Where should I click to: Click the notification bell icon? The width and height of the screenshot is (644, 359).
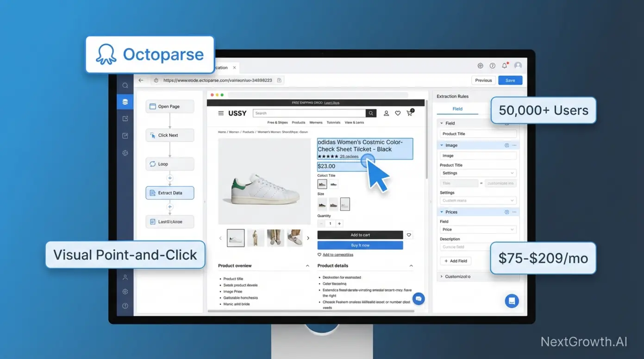505,66
